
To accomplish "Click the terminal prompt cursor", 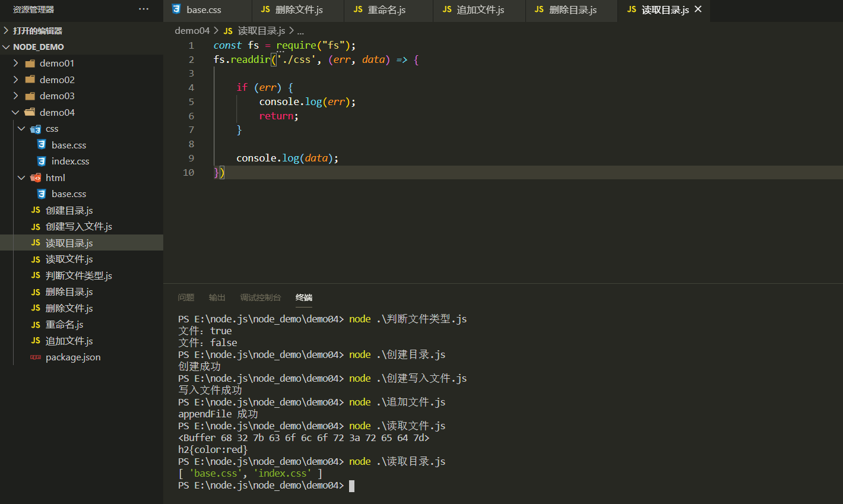I will click(x=351, y=486).
